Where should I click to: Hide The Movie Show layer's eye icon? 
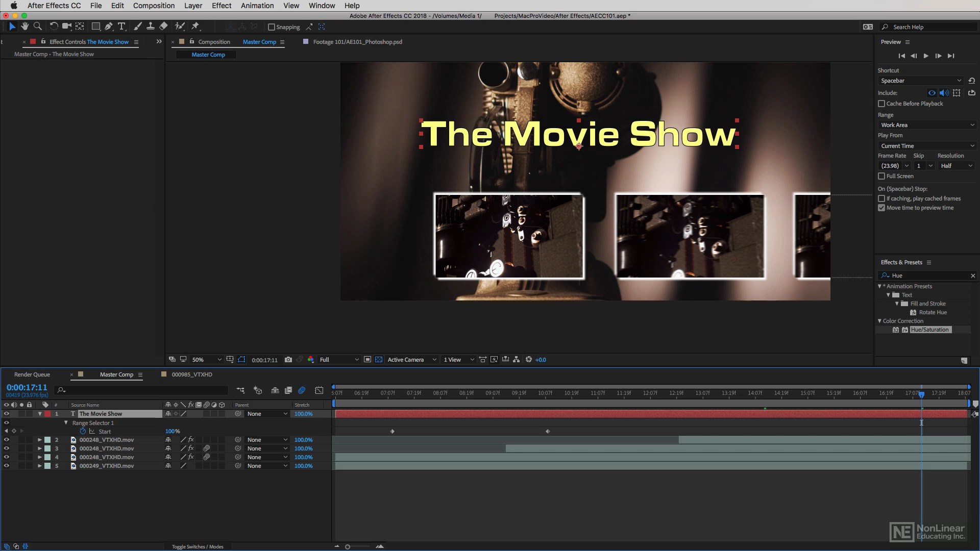pyautogui.click(x=6, y=414)
